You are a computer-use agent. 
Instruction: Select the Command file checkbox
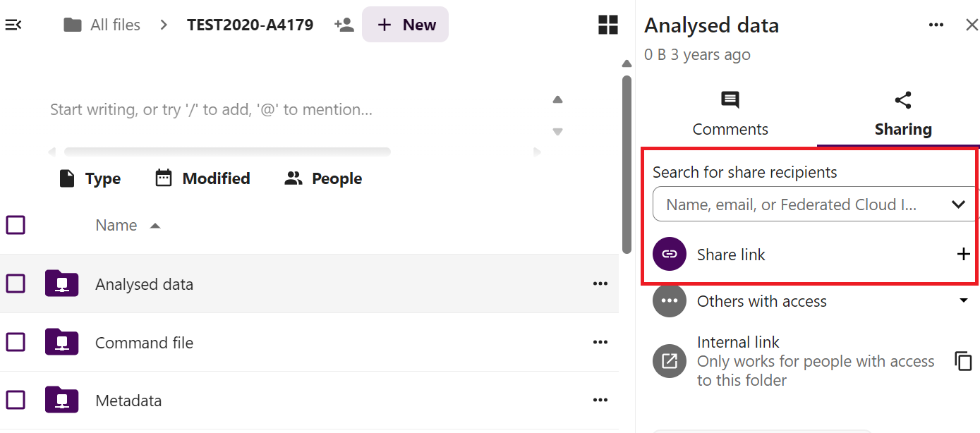16,342
